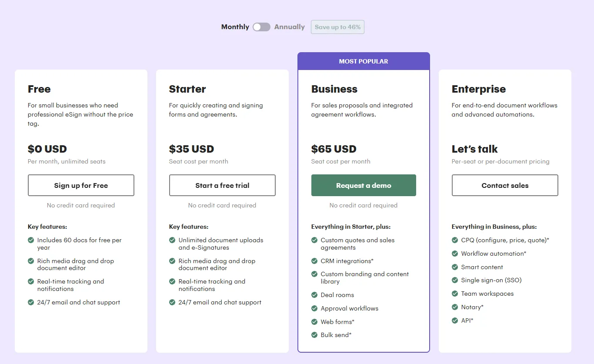Click the checkmark icon next to Notary
594x364 pixels.
point(455,307)
